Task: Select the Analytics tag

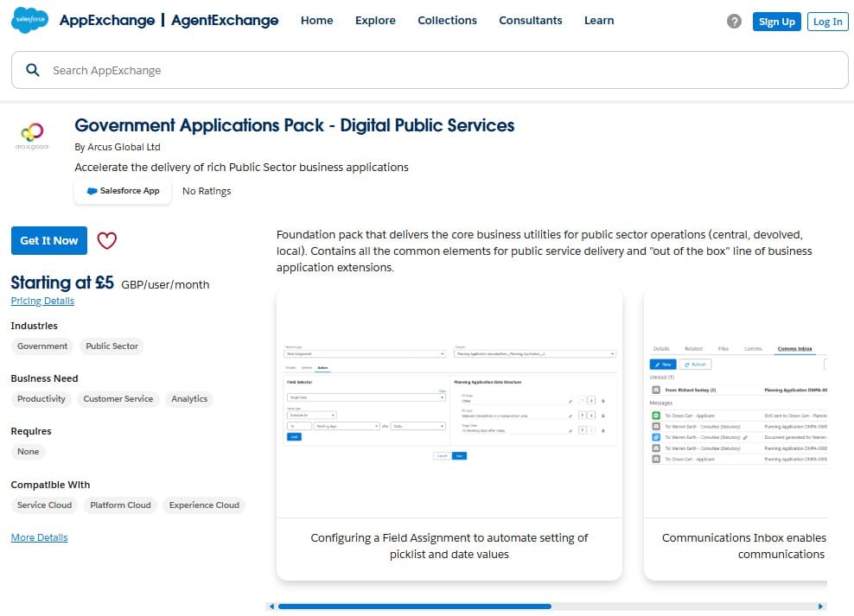Action: (x=189, y=399)
